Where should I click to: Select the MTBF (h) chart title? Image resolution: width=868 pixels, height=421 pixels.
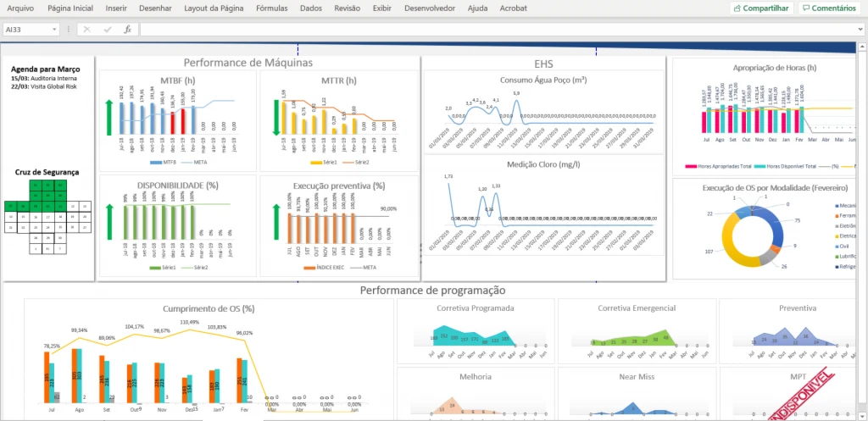(177, 80)
